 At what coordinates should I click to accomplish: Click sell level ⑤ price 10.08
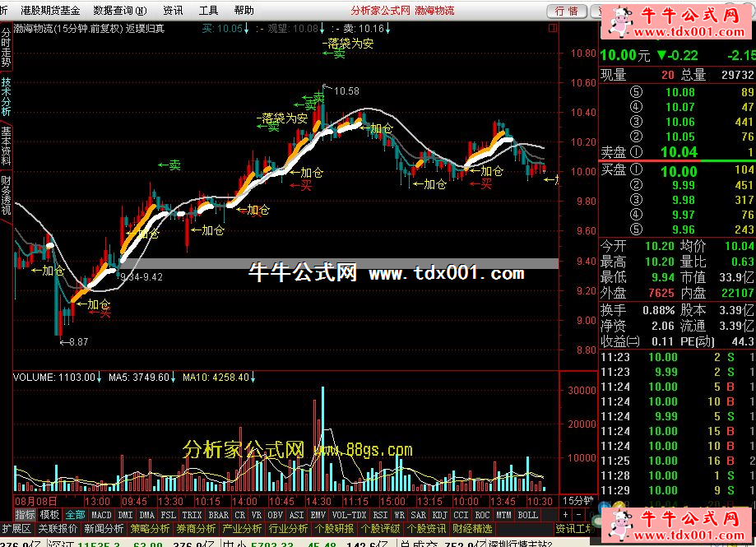(x=679, y=92)
